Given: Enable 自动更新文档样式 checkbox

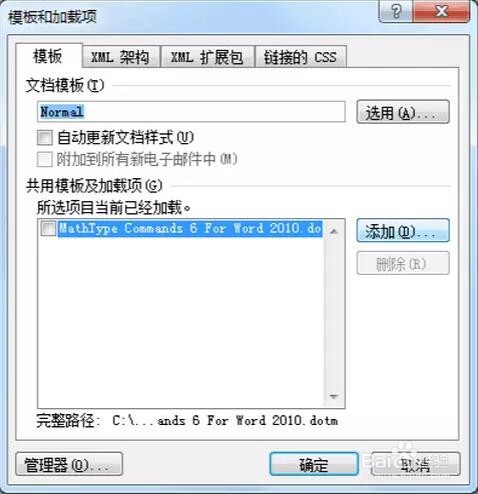Looking at the screenshot, I should tap(45, 137).
